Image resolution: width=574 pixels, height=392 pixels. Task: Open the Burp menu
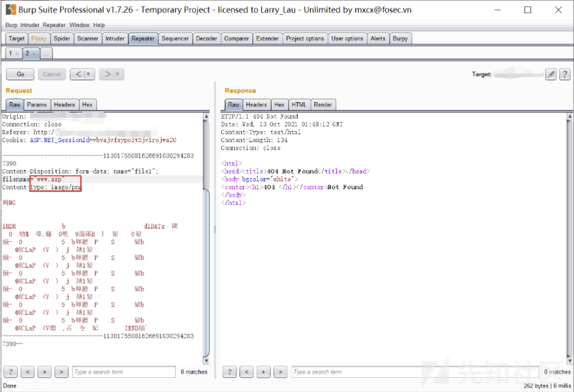click(x=11, y=25)
